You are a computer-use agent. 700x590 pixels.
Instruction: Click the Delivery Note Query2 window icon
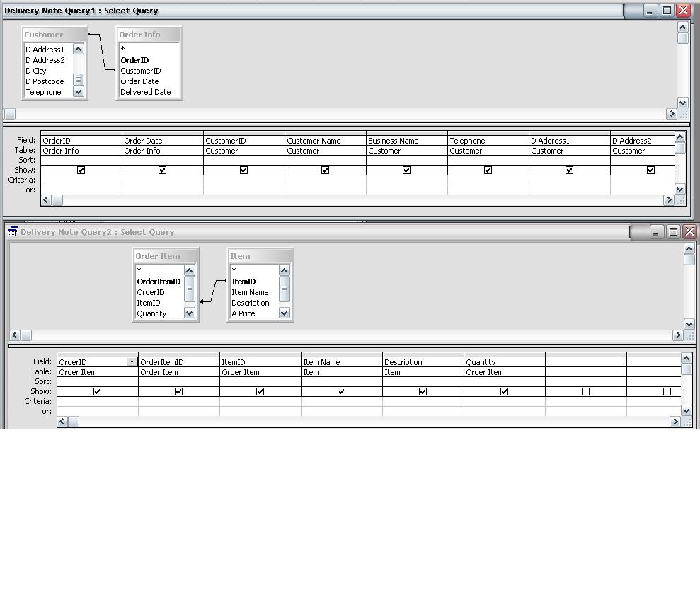[13, 231]
